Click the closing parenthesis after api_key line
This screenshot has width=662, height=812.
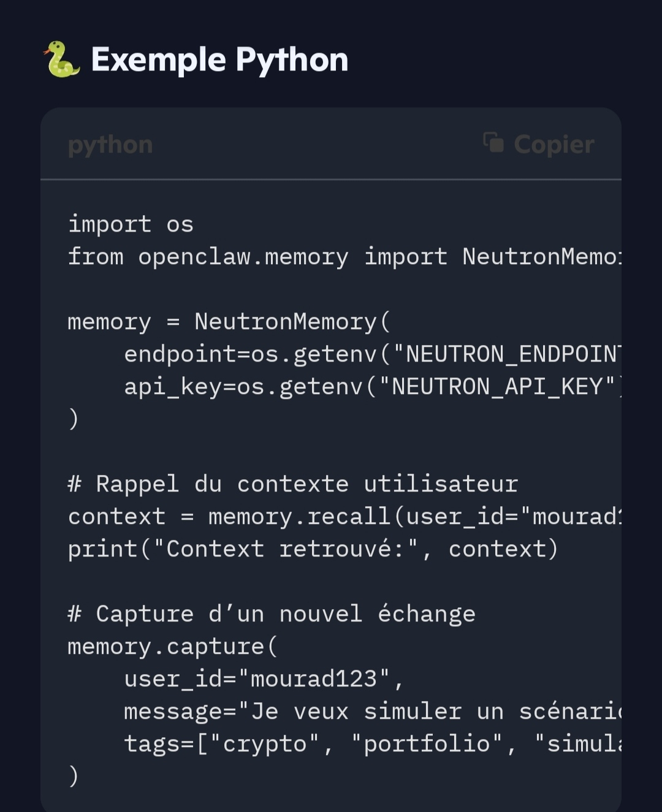click(74, 419)
